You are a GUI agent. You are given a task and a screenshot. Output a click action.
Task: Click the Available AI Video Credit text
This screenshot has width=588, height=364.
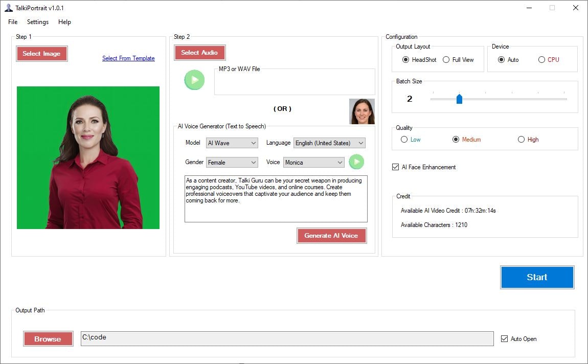pos(448,211)
